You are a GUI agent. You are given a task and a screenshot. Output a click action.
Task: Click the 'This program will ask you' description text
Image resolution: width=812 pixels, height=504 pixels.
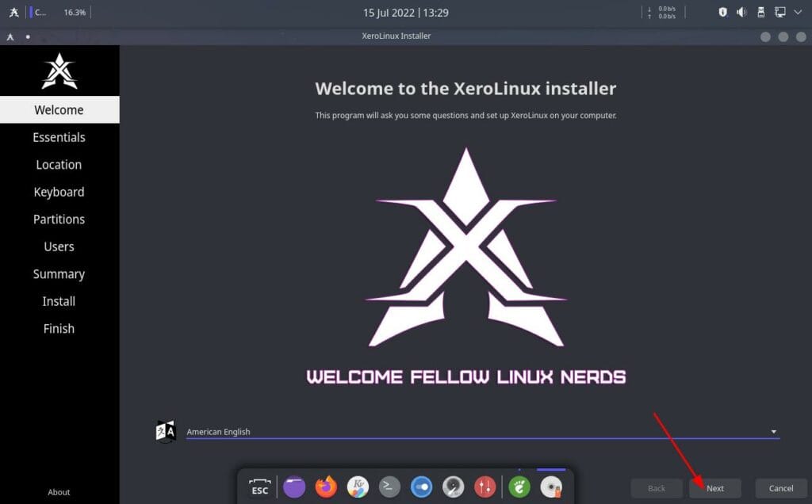click(465, 116)
